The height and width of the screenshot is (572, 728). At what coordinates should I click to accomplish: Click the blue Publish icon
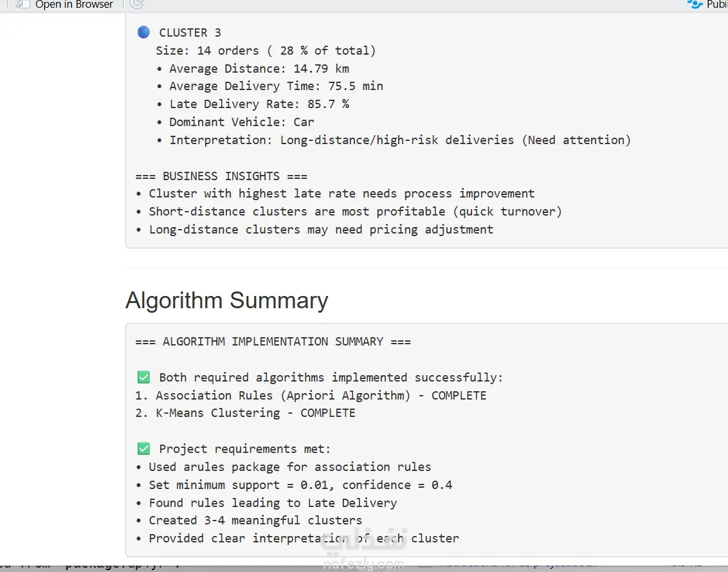click(x=695, y=5)
